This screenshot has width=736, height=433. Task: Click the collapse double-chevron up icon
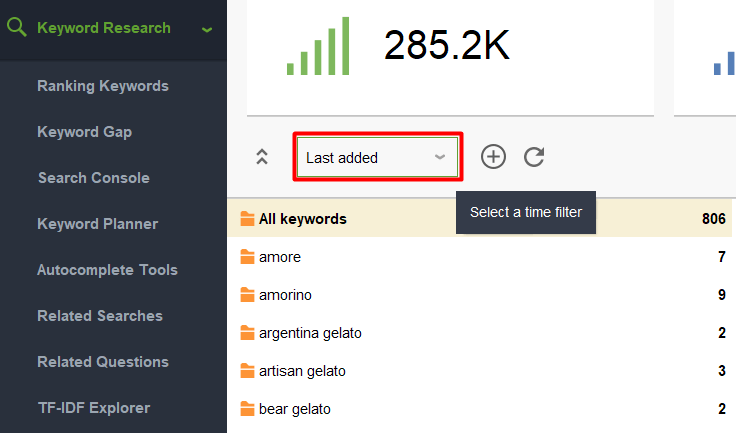coord(262,157)
